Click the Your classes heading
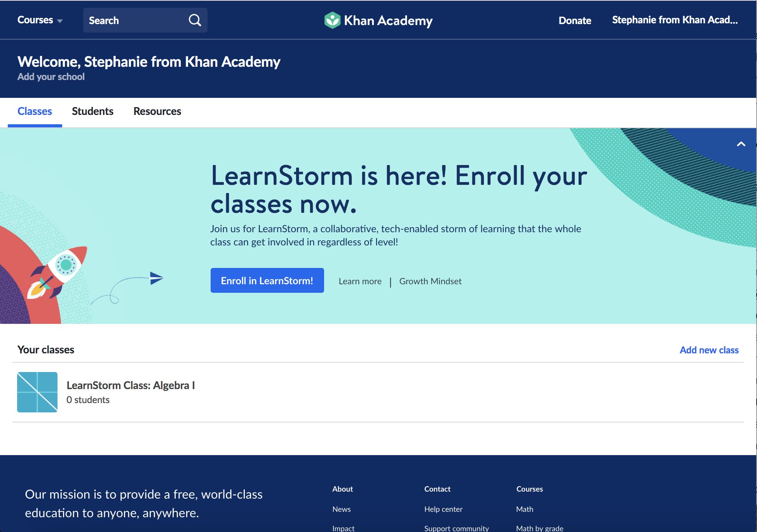Viewport: 757px width, 532px height. pos(46,350)
